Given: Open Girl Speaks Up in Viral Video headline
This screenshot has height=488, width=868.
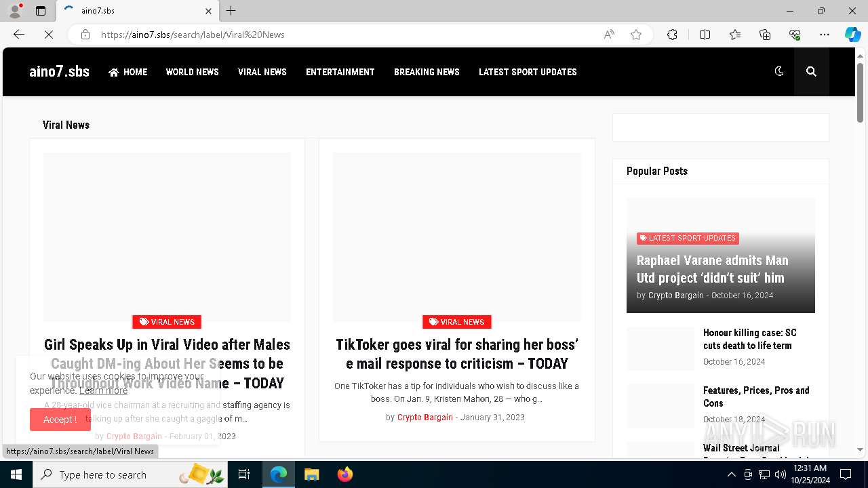Looking at the screenshot, I should [167, 363].
